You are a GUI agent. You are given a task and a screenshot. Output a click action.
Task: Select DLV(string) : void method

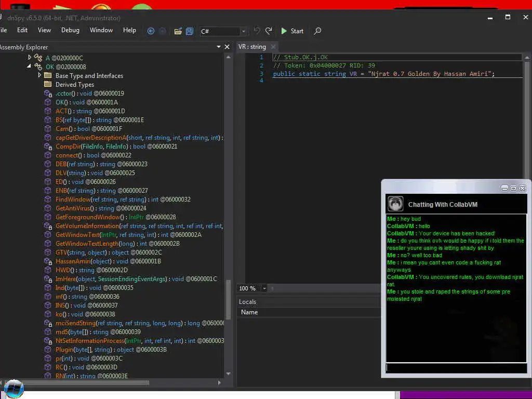coord(96,172)
